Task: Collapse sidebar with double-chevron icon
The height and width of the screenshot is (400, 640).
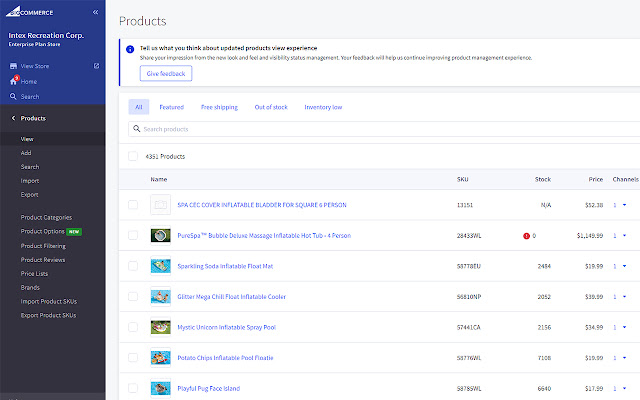Action: coord(95,12)
